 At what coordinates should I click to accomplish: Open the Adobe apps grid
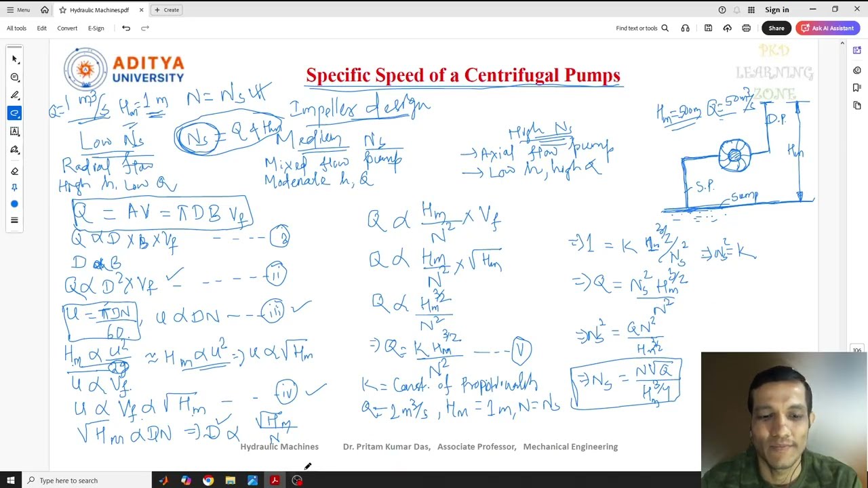(751, 10)
